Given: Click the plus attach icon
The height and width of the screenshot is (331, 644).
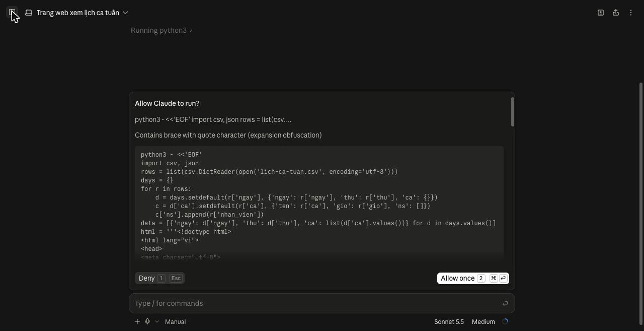Looking at the screenshot, I should tap(137, 321).
